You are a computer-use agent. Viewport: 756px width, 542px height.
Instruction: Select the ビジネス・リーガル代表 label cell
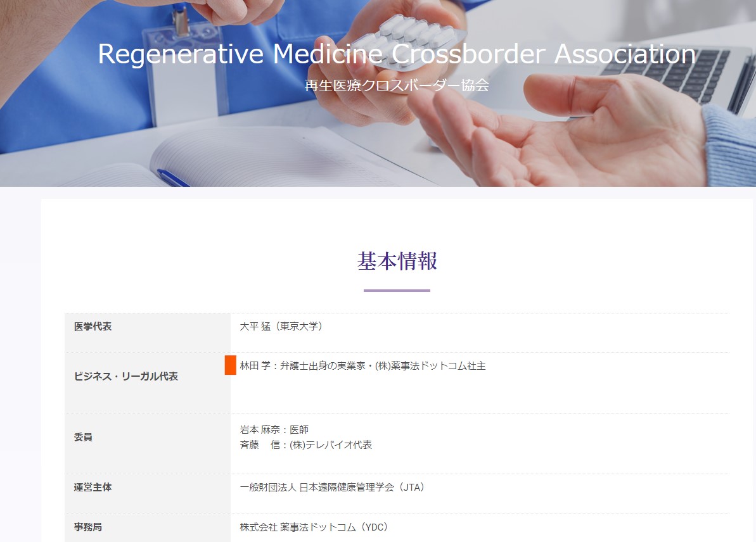pos(148,382)
